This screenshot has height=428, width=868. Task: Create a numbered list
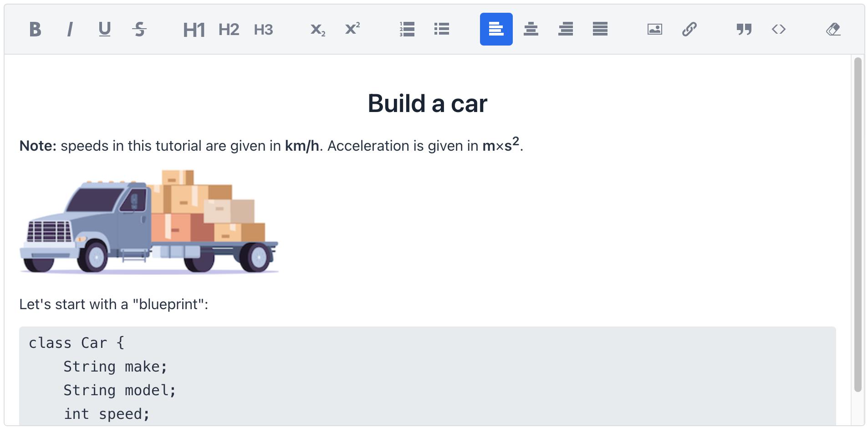(407, 29)
